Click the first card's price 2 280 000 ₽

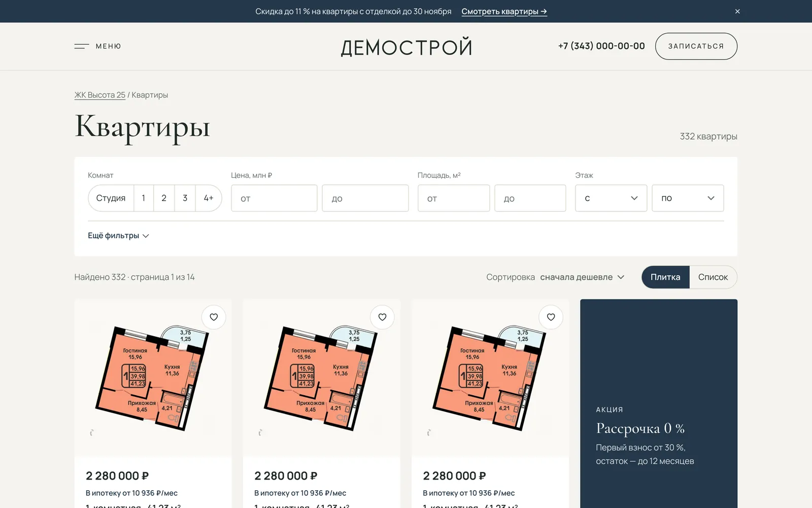[117, 476]
